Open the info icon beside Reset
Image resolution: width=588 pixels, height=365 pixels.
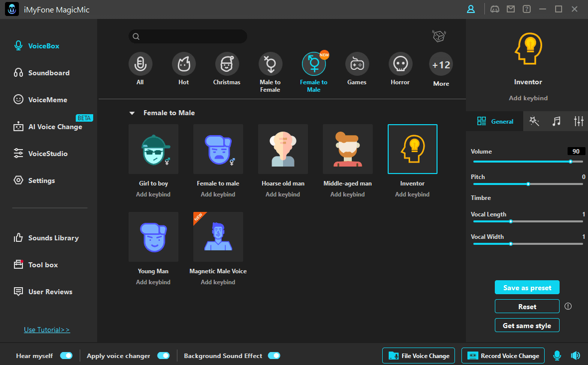click(568, 306)
